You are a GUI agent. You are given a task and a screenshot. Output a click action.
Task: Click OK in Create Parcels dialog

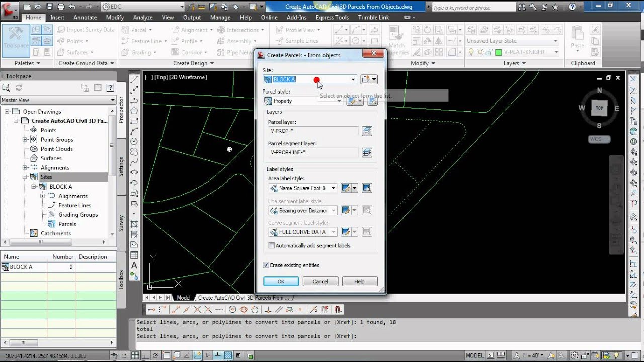[281, 282]
